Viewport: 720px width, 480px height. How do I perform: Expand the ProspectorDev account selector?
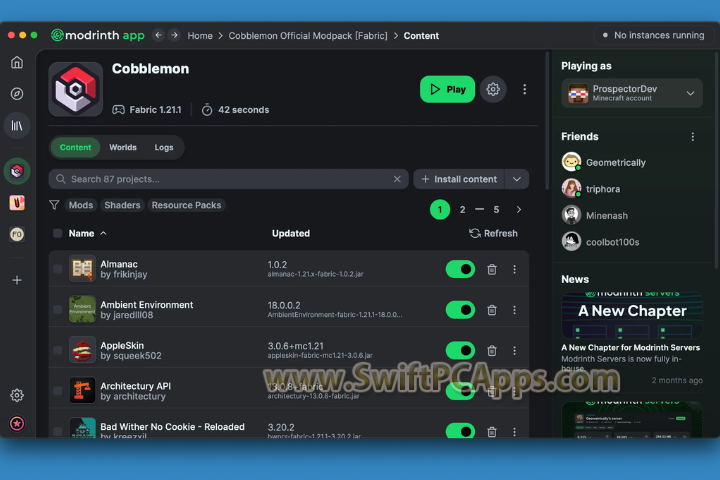[x=632, y=93]
